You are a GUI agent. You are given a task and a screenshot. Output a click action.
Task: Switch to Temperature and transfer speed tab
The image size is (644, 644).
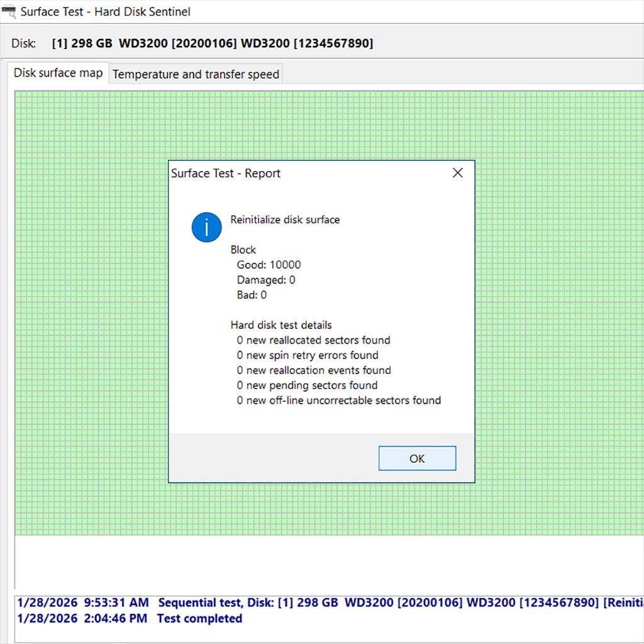coord(196,74)
